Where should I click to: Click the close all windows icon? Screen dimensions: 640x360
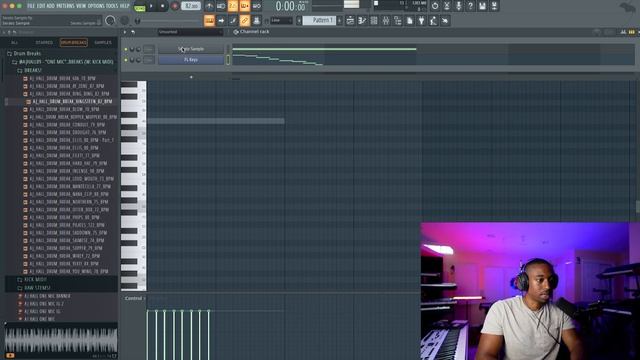(445, 20)
